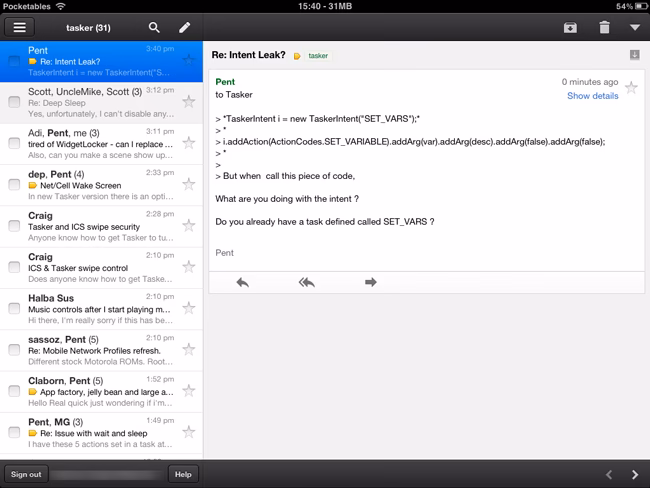Star the Halba Sus conversation
This screenshot has width=650, height=488.
[x=188, y=309]
